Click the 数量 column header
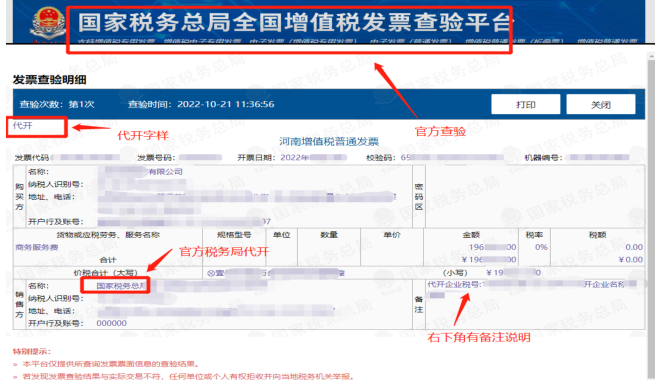 329,235
